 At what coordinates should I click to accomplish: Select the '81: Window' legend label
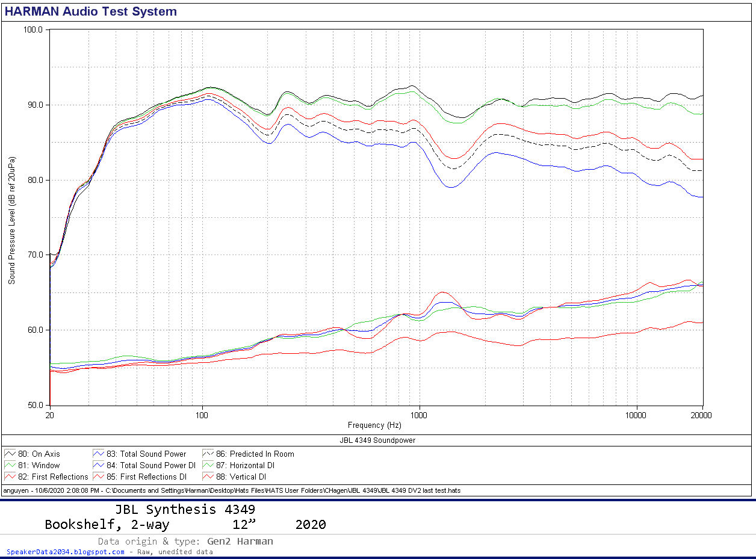(39, 465)
